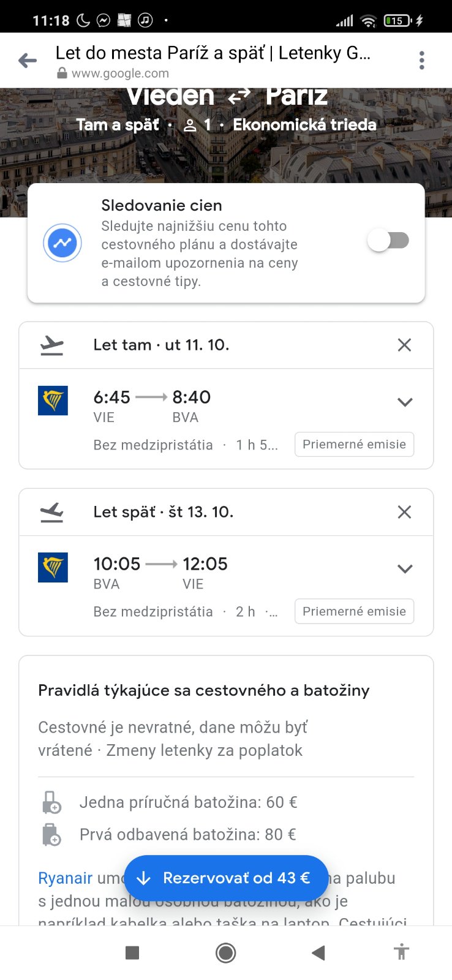Tap the back arrow in browser header

tap(28, 60)
